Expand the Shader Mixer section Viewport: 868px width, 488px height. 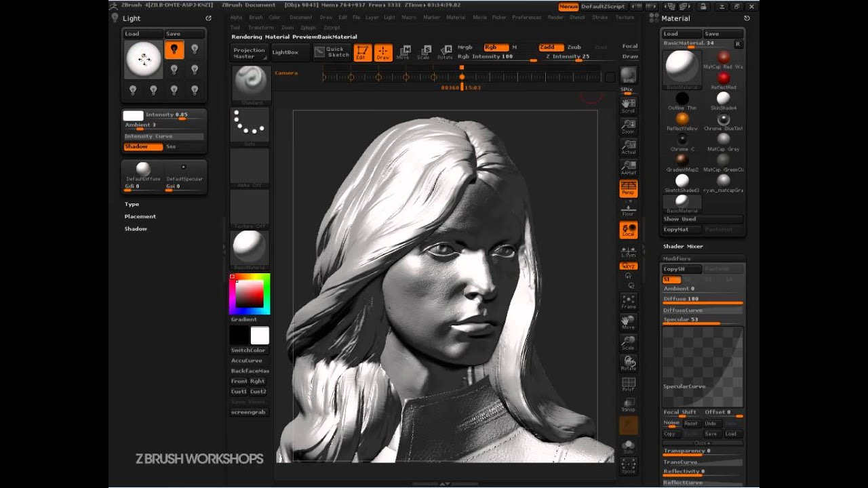[683, 246]
